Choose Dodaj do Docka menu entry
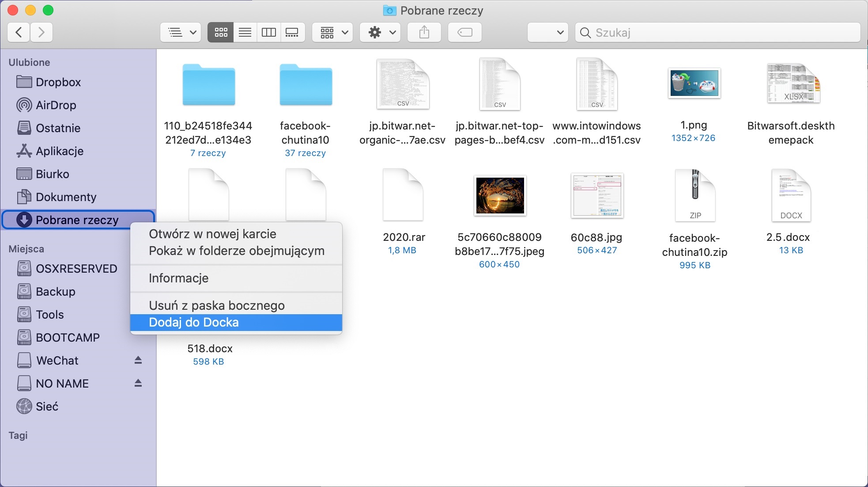This screenshot has width=868, height=487. tap(194, 323)
